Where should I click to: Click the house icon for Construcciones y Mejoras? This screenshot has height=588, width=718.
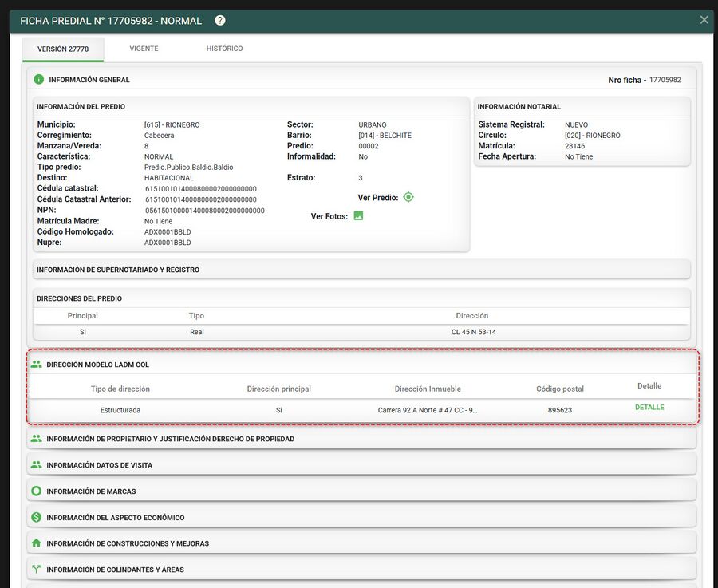pyautogui.click(x=36, y=543)
